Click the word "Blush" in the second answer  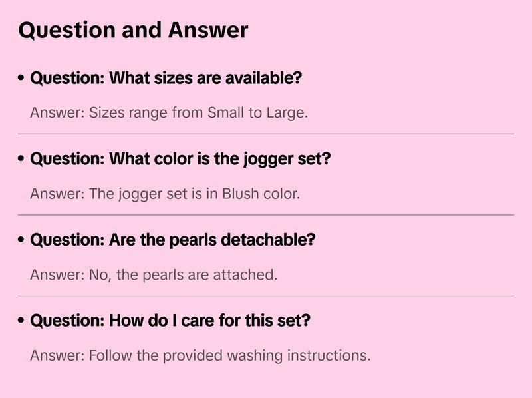click(239, 194)
